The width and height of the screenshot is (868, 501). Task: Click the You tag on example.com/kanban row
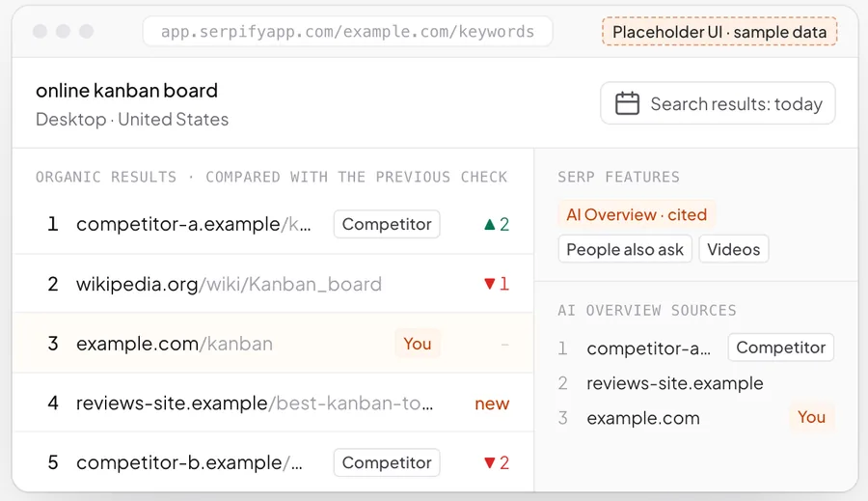point(418,344)
